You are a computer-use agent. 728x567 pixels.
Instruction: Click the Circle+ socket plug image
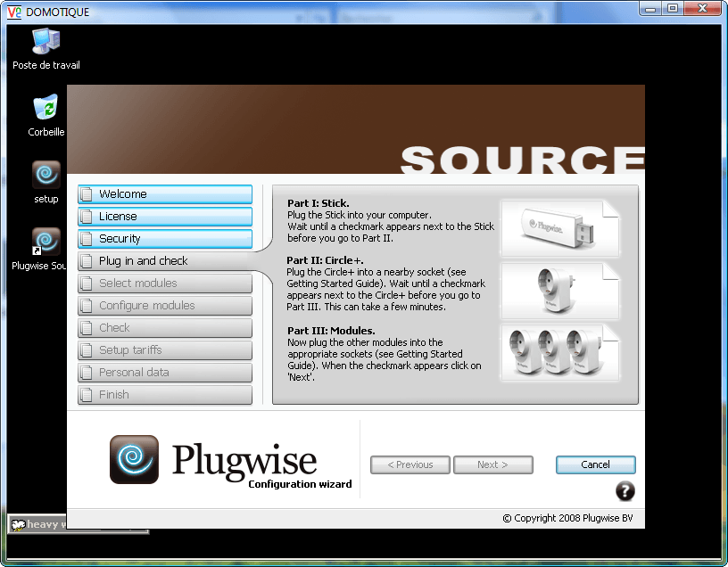click(x=560, y=291)
